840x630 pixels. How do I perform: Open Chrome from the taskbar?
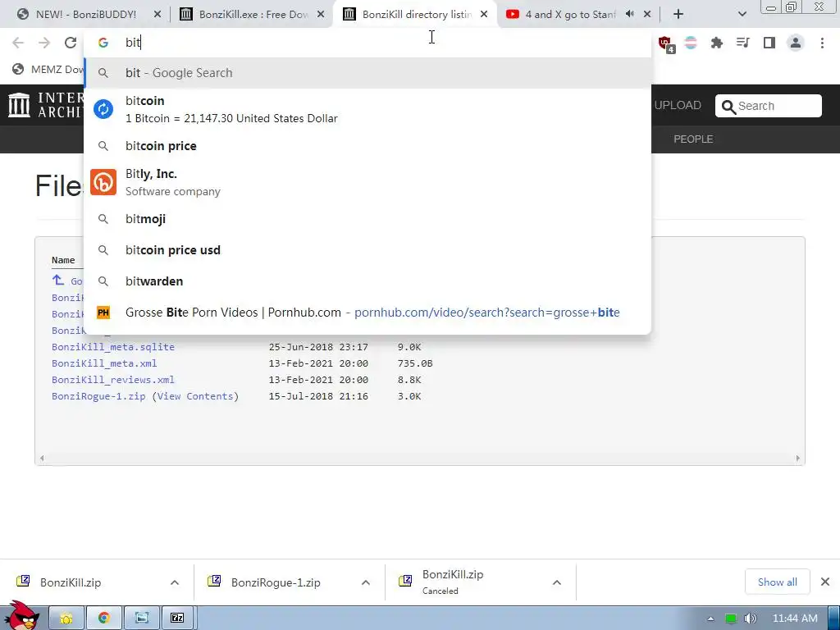click(x=104, y=619)
